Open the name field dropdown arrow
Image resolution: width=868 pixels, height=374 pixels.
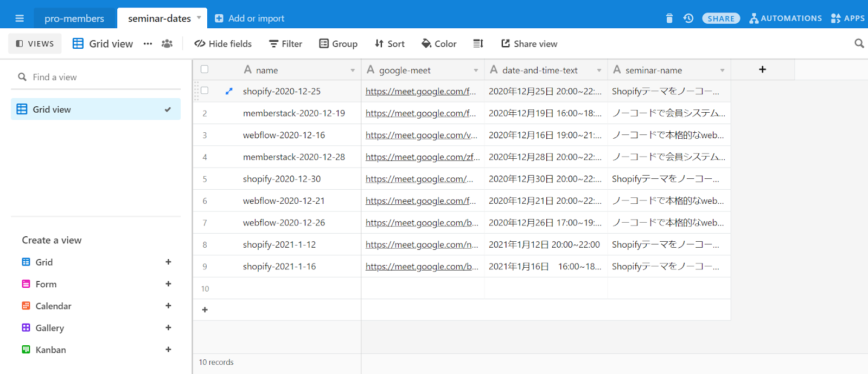353,70
